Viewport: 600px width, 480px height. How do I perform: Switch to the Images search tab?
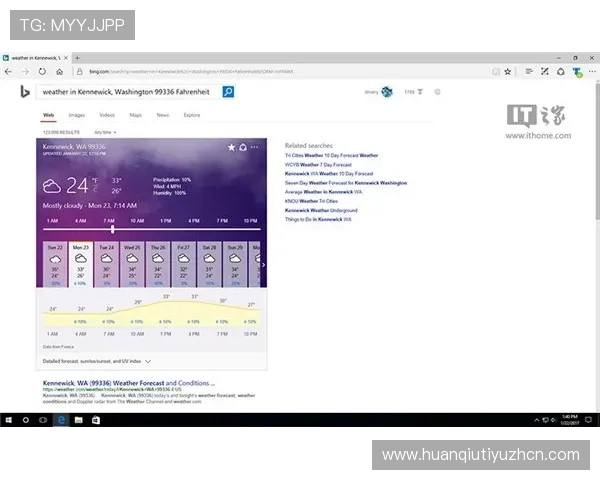coord(76,115)
